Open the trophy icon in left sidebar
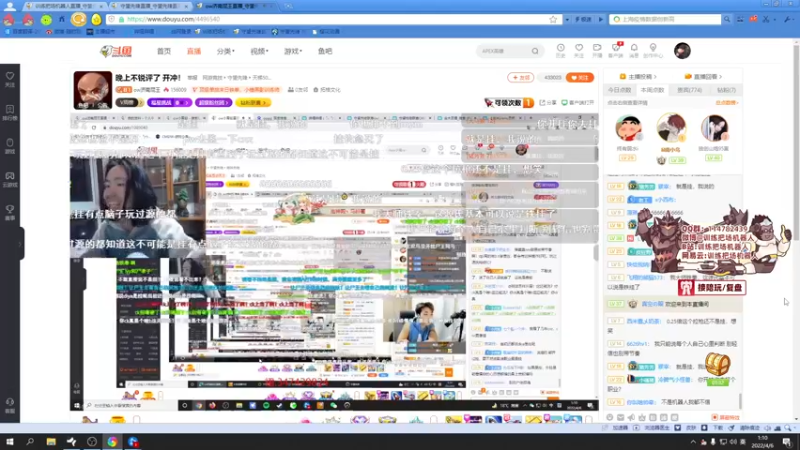The width and height of the screenshot is (800, 450). [10, 212]
